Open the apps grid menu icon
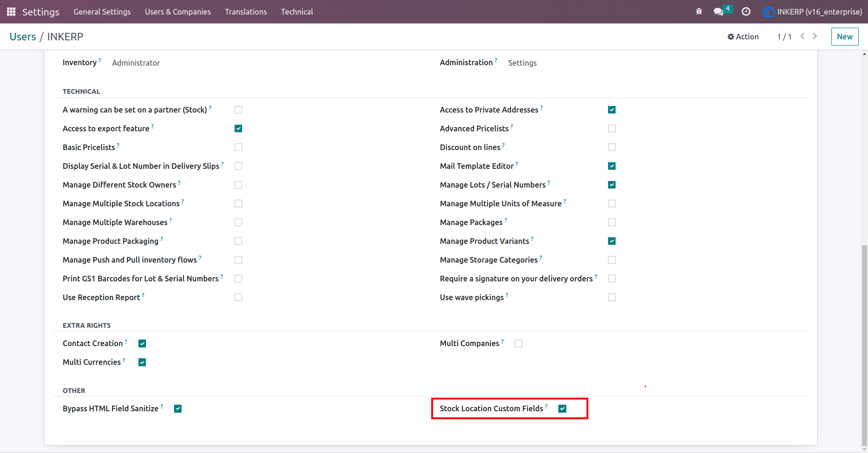Image resolution: width=868 pixels, height=453 pixels. (11, 12)
